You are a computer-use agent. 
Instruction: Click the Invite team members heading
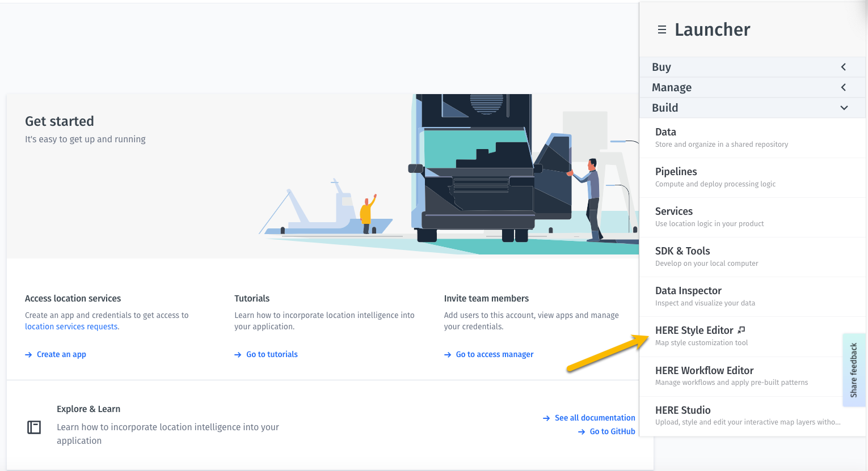tap(486, 299)
